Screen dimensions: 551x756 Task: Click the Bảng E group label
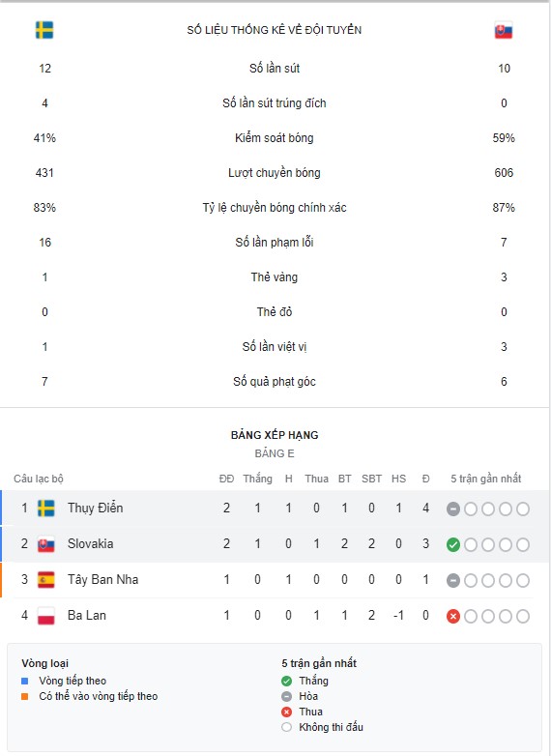pos(275,453)
